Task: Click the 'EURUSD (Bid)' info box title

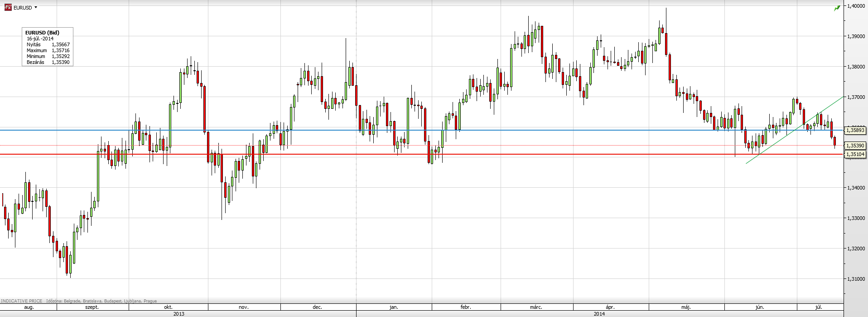Action: coord(42,33)
